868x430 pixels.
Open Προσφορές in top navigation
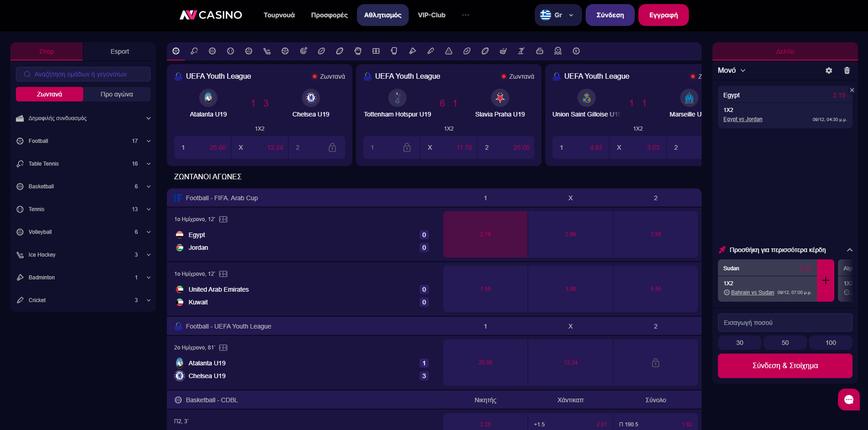coord(329,15)
